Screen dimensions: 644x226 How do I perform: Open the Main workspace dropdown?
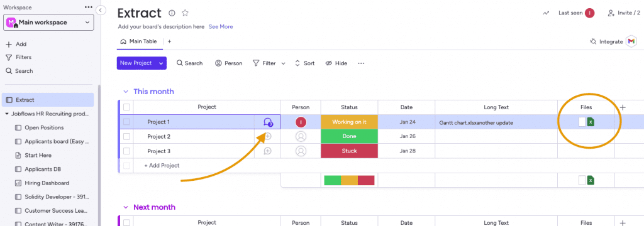coord(48,23)
